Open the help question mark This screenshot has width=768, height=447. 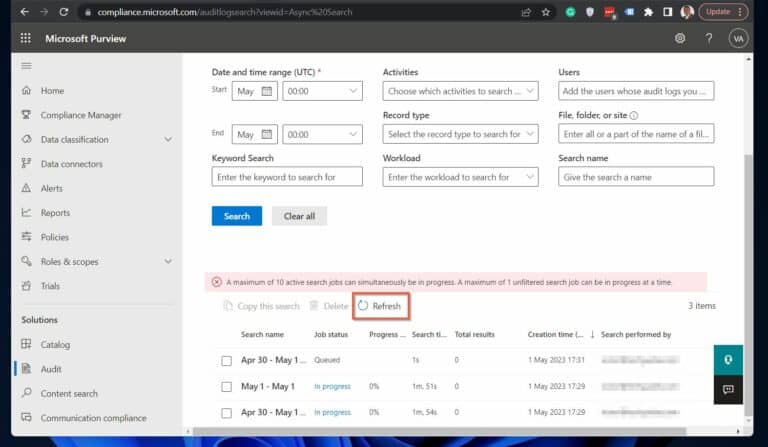coord(709,38)
